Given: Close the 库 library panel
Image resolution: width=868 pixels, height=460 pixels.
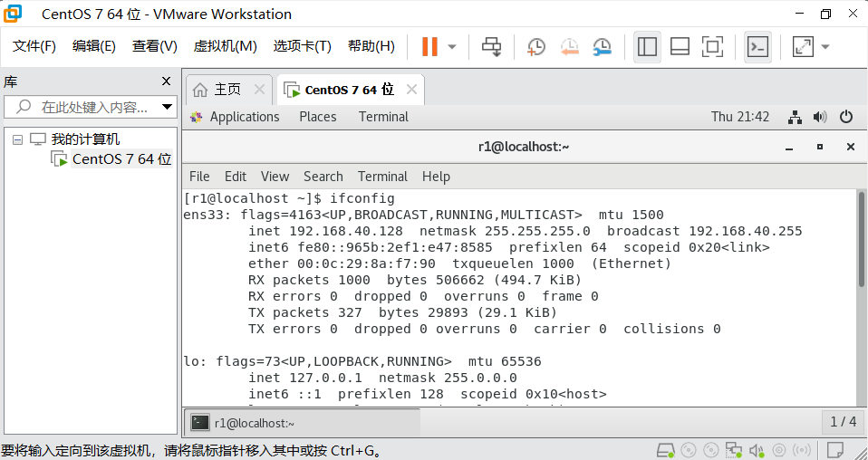Looking at the screenshot, I should coord(166,81).
